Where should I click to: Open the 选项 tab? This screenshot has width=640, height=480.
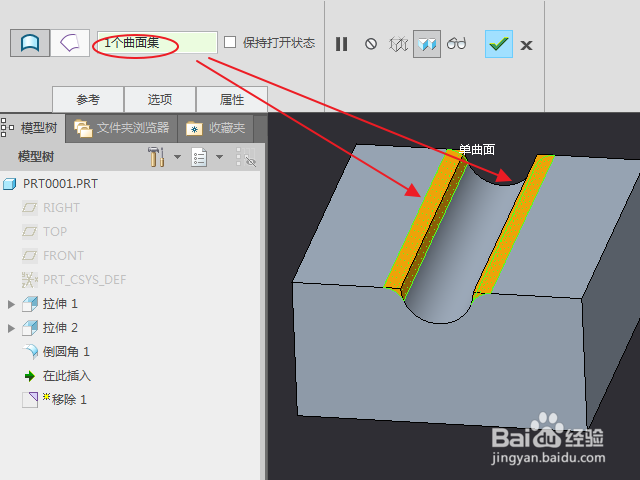click(x=160, y=99)
